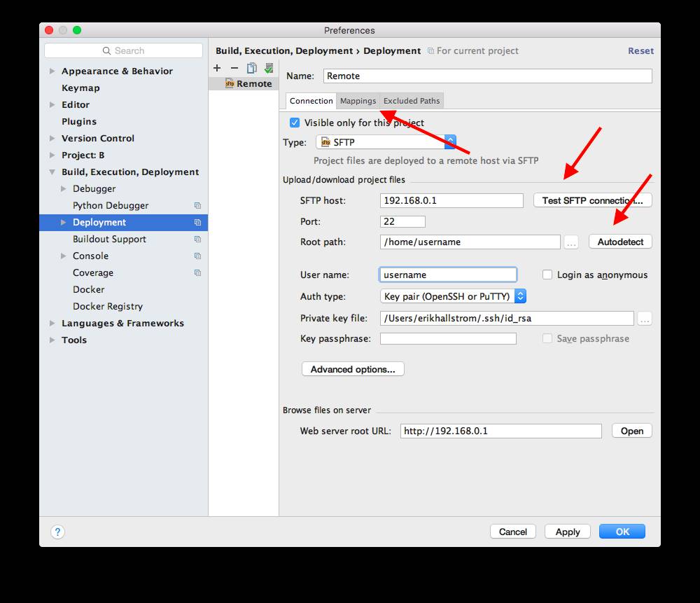Click the User name field
Image resolution: width=700 pixels, height=603 pixels.
(448, 275)
